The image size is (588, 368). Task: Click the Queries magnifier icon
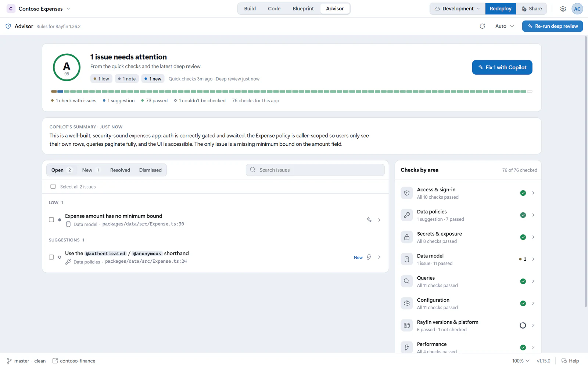tap(407, 281)
